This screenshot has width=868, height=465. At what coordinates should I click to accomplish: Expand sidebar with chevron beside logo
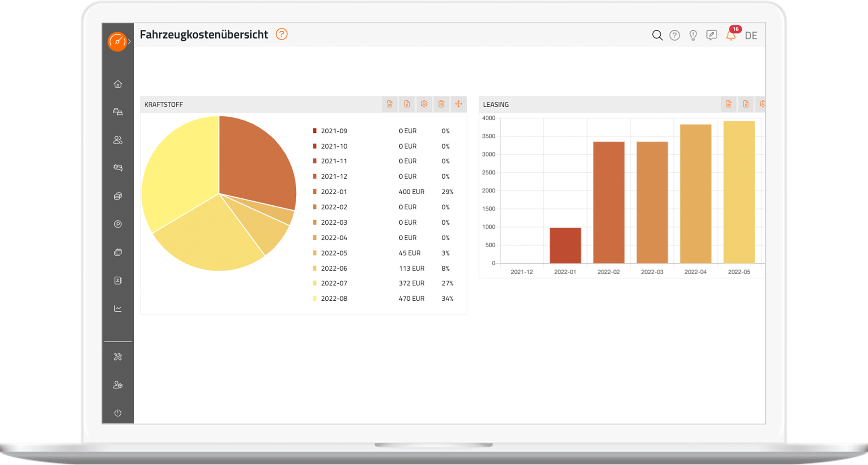[x=129, y=41]
